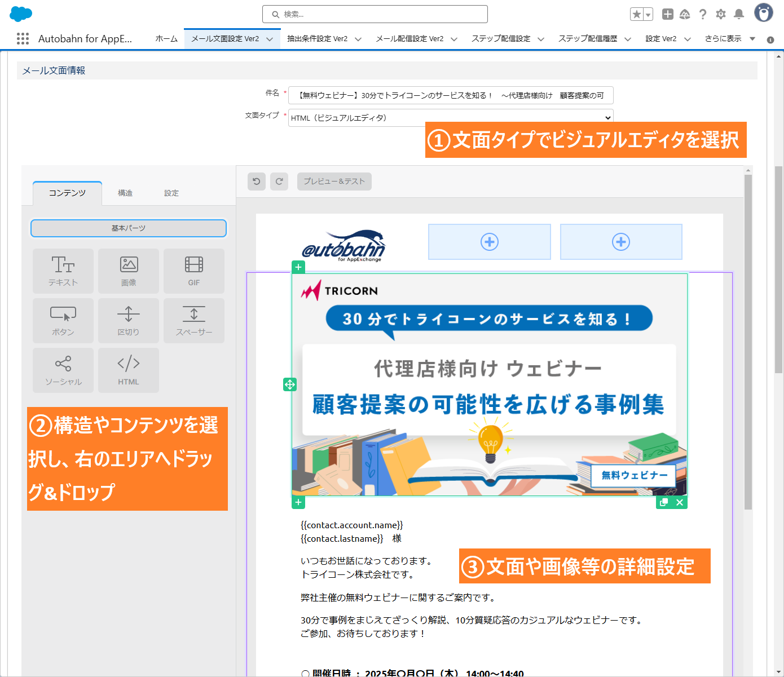784x677 pixels.
Task: Open the user profile avatar
Action: pos(764,13)
